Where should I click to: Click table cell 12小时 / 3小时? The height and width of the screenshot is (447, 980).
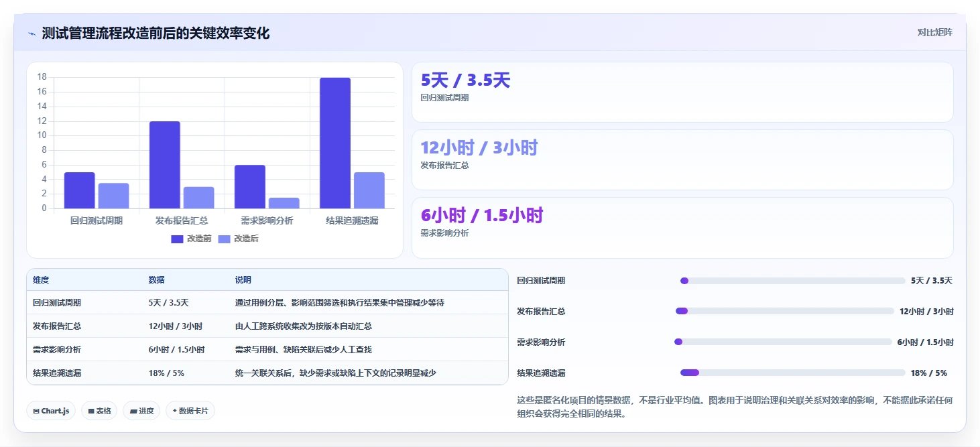(176, 326)
